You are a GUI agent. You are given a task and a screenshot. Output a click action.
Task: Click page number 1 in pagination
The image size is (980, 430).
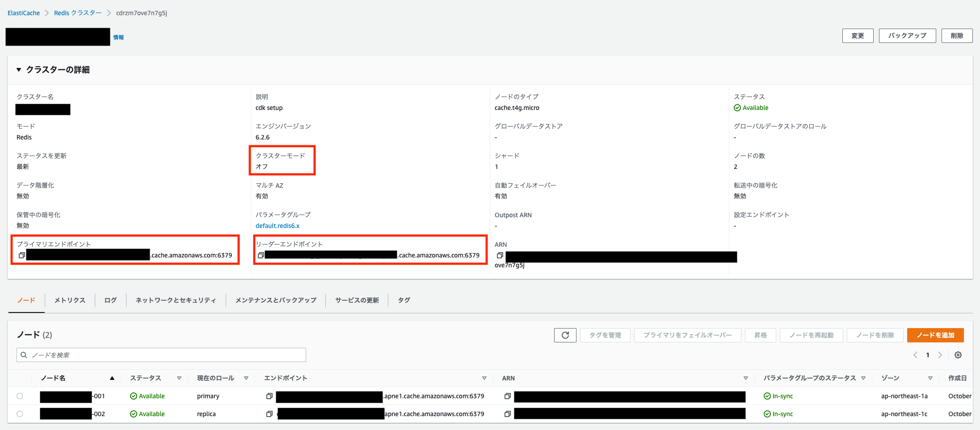pyautogui.click(x=928, y=355)
